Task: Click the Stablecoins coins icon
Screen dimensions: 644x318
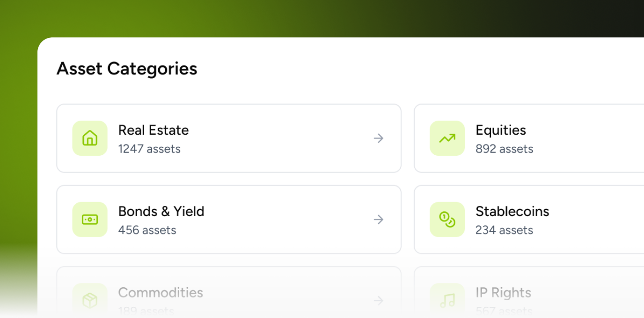Action: tap(447, 219)
